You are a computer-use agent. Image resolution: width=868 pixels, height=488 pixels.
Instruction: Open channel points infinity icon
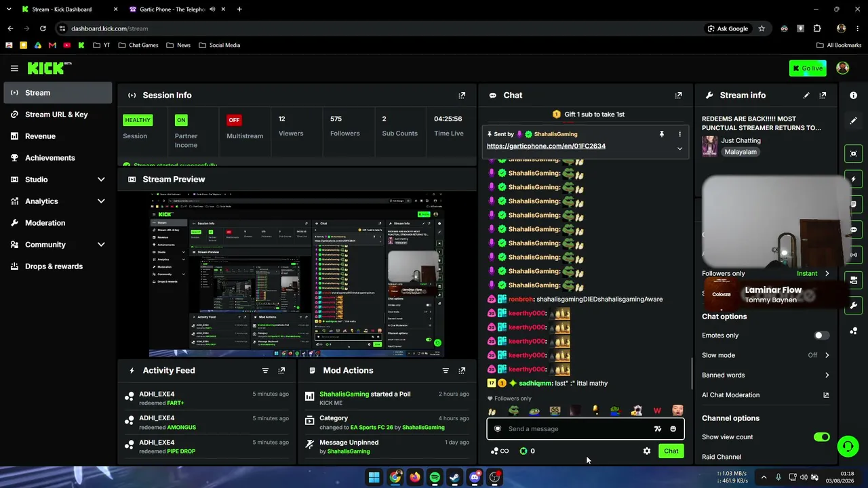click(x=500, y=451)
